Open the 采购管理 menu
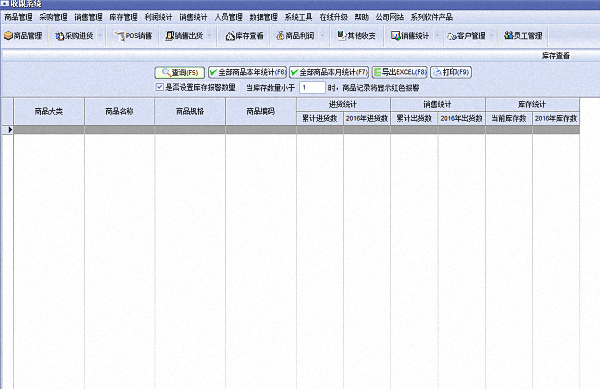600x389 pixels. [x=53, y=17]
